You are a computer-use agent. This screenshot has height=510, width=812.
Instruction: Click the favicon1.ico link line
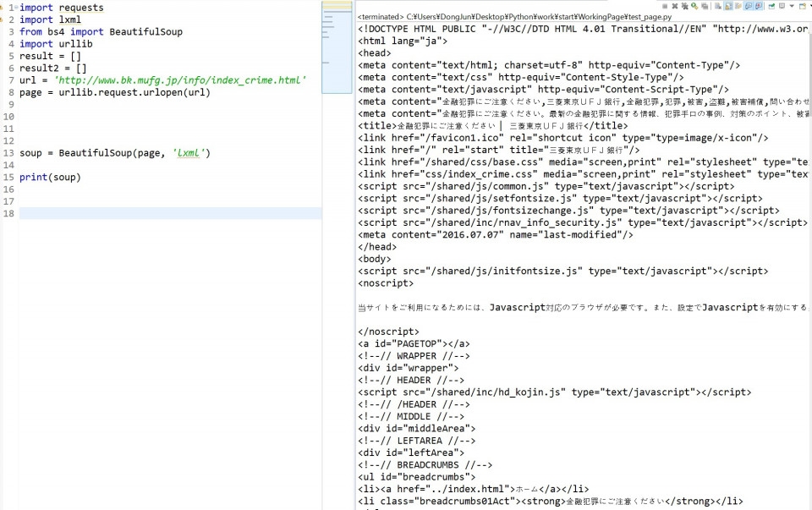(x=563, y=138)
